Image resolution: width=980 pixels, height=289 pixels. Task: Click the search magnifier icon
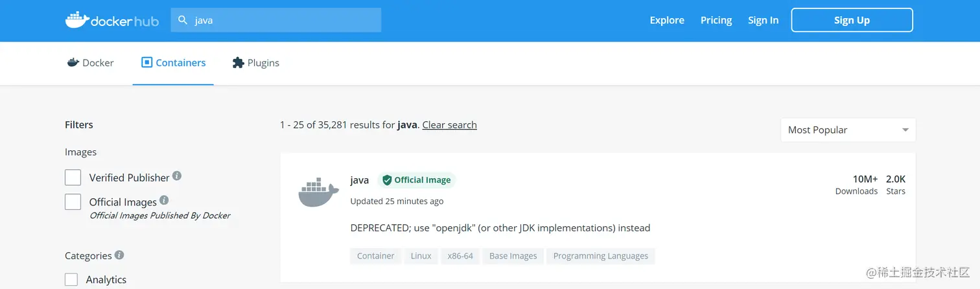coord(183,20)
